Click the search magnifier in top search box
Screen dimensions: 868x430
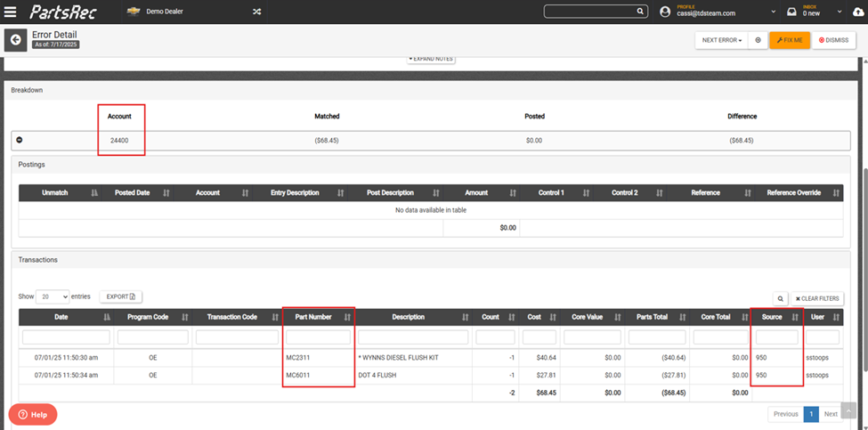[640, 12]
